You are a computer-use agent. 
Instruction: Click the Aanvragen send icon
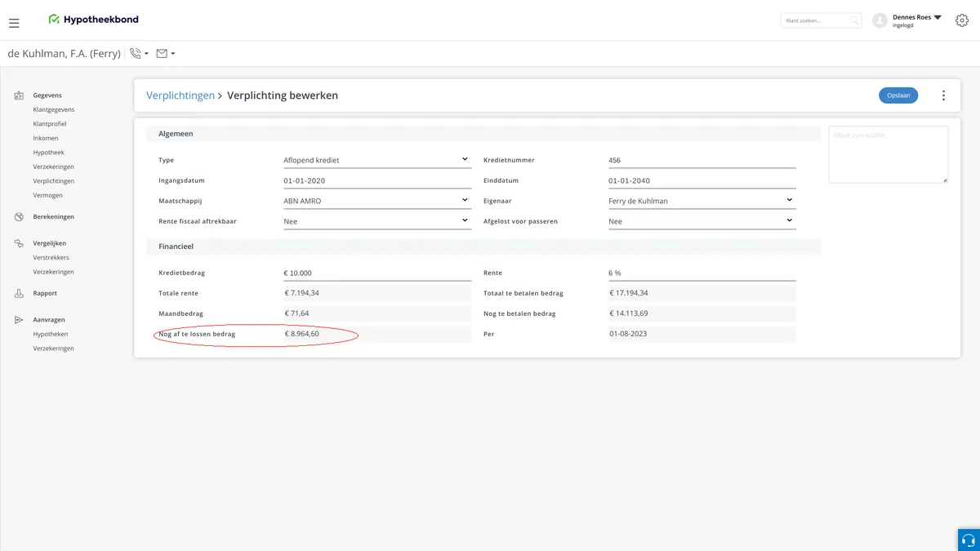click(19, 320)
